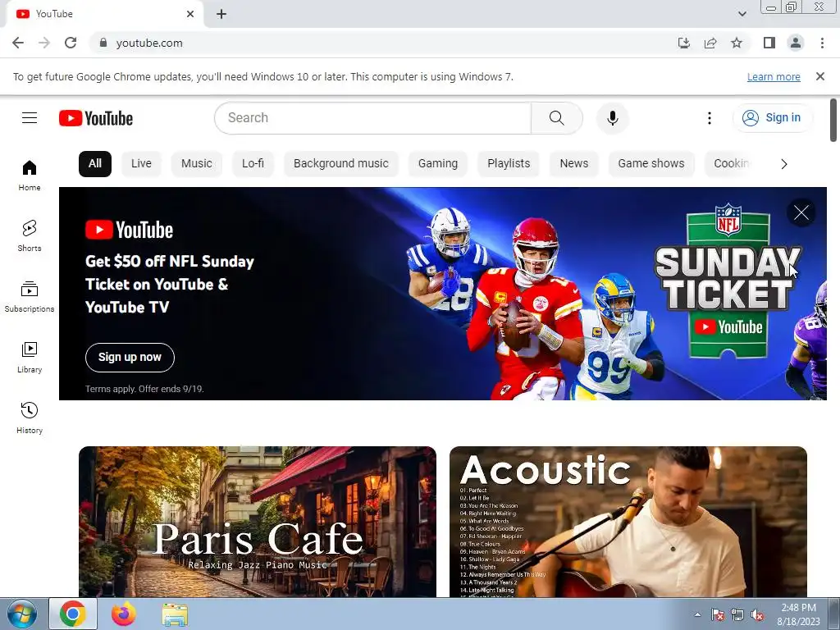Select the News category chip

coord(573,164)
